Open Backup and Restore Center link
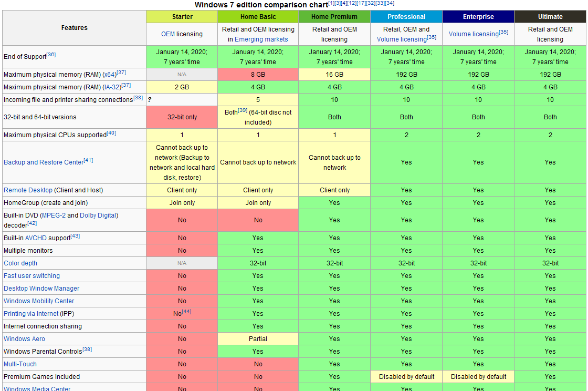 [x=44, y=162]
